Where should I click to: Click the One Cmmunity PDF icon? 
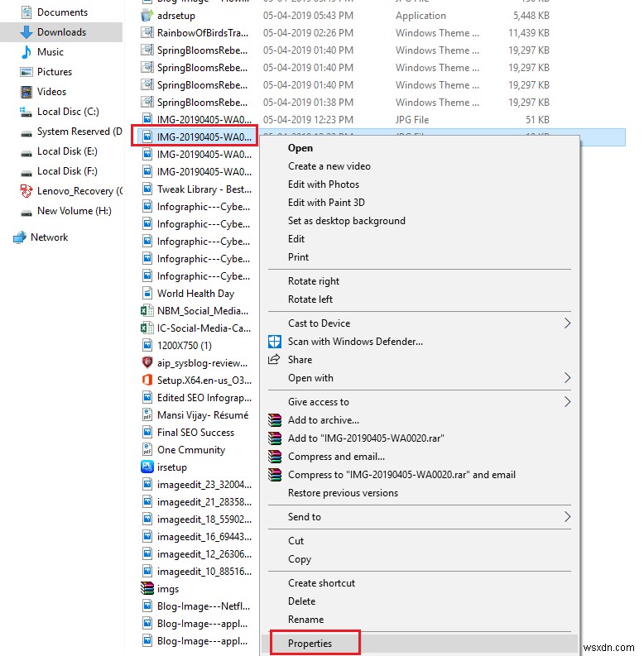click(x=147, y=450)
